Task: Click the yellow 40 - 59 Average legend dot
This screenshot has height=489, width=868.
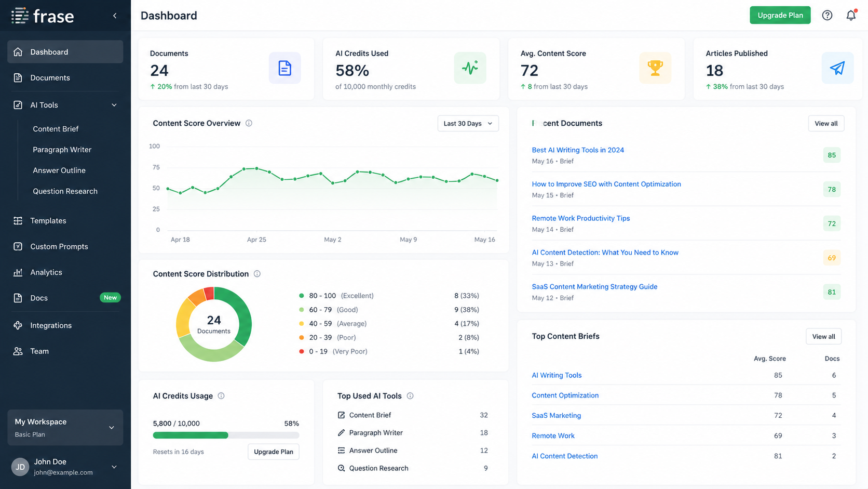Action: [301, 324]
